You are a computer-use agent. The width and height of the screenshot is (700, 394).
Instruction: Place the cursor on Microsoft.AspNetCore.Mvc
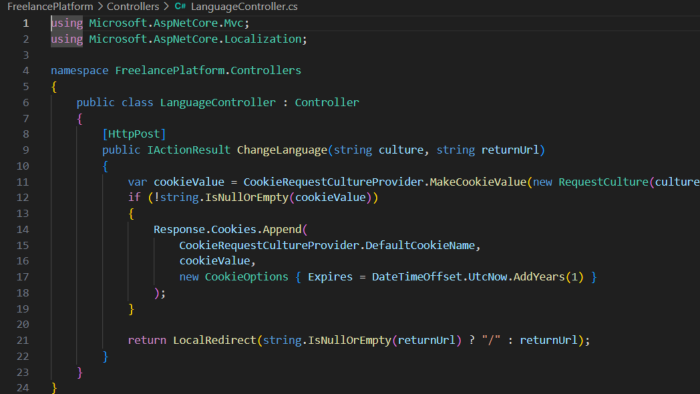166,23
